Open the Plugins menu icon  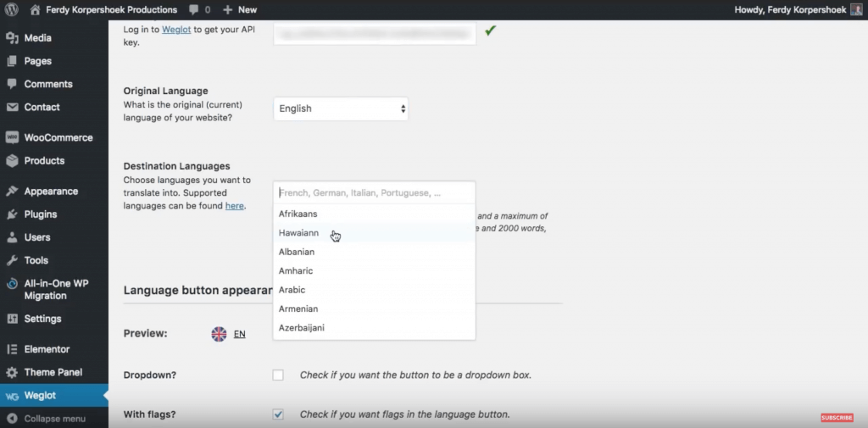(x=12, y=214)
